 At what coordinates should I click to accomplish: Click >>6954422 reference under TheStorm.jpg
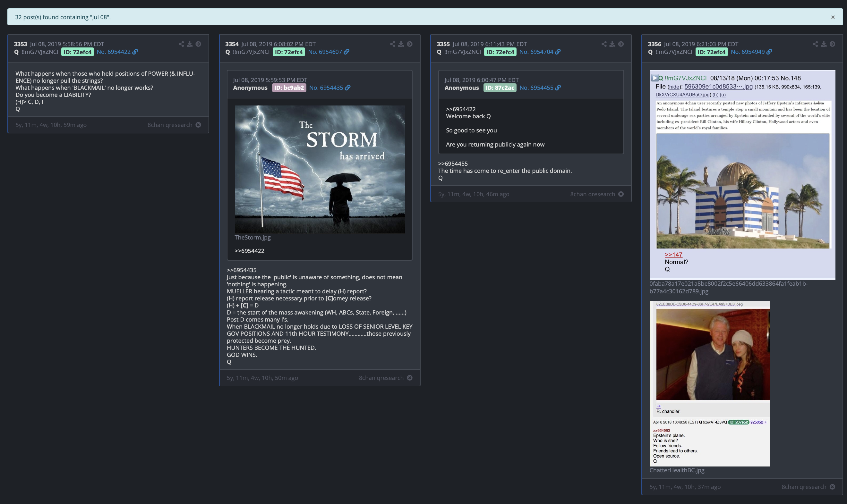[x=249, y=251]
